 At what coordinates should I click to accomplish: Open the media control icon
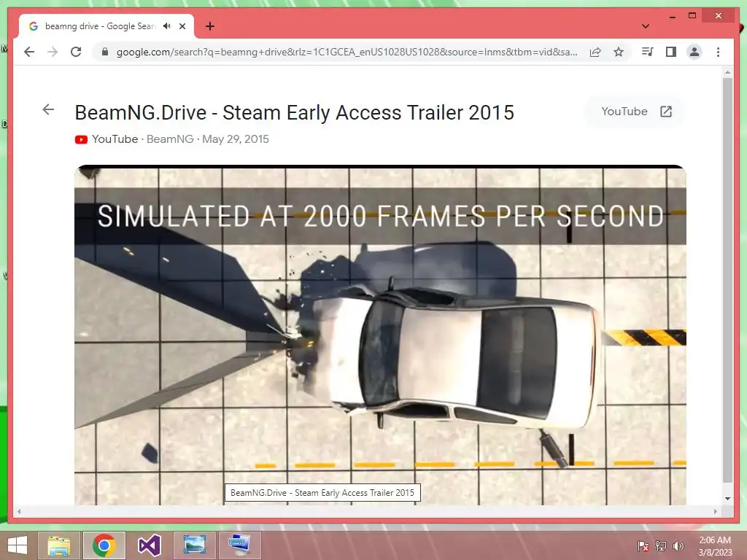tap(648, 52)
